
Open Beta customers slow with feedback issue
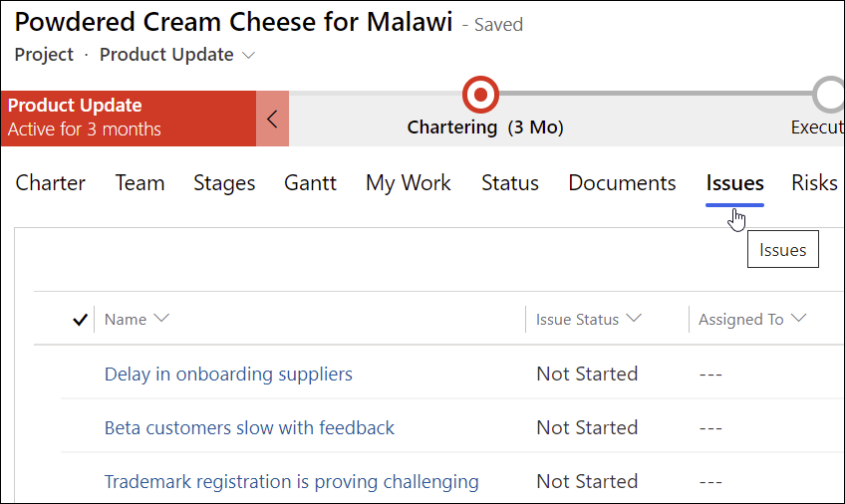(x=249, y=428)
